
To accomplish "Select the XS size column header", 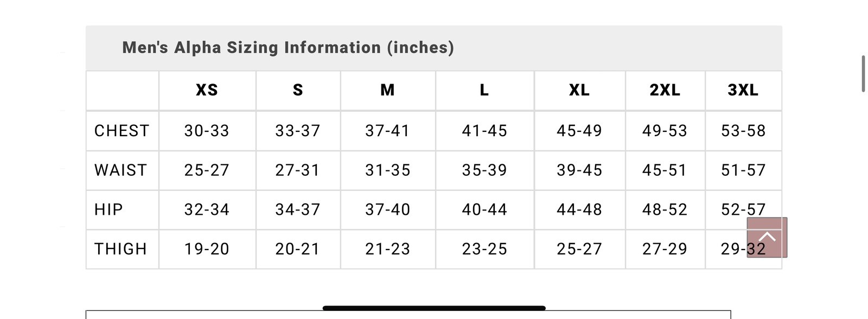I will [x=207, y=90].
